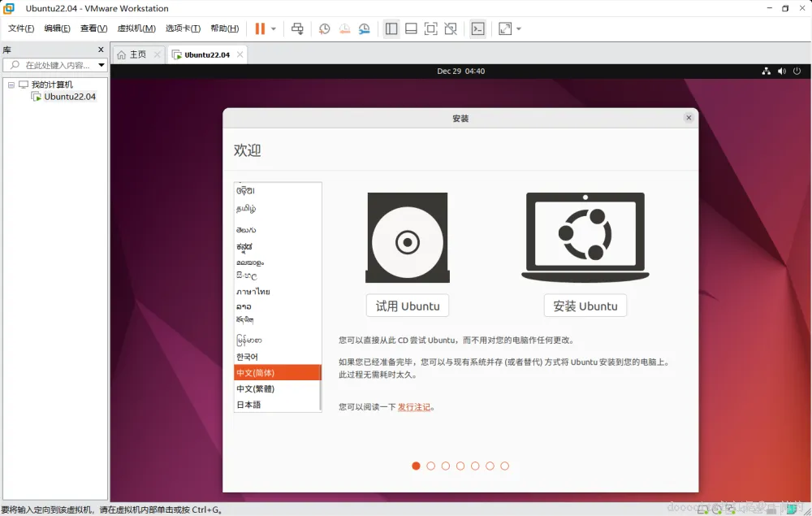Select Ubuntu22.04 in the library tree

click(68, 96)
